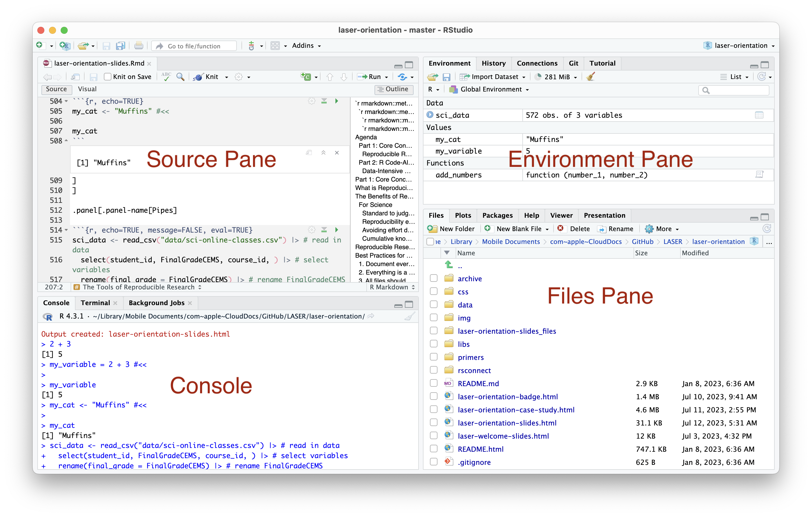Click the spell check ABC icon
Image resolution: width=812 pixels, height=517 pixels.
coord(166,77)
